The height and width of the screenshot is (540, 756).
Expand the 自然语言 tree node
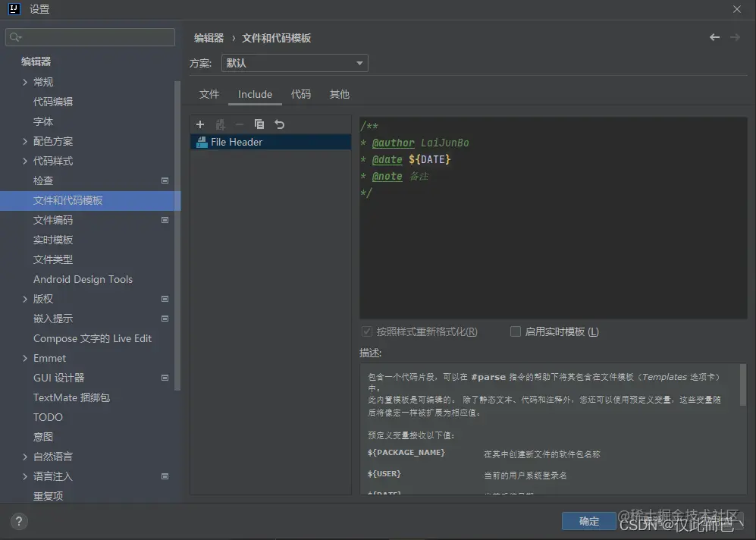pyautogui.click(x=25, y=457)
